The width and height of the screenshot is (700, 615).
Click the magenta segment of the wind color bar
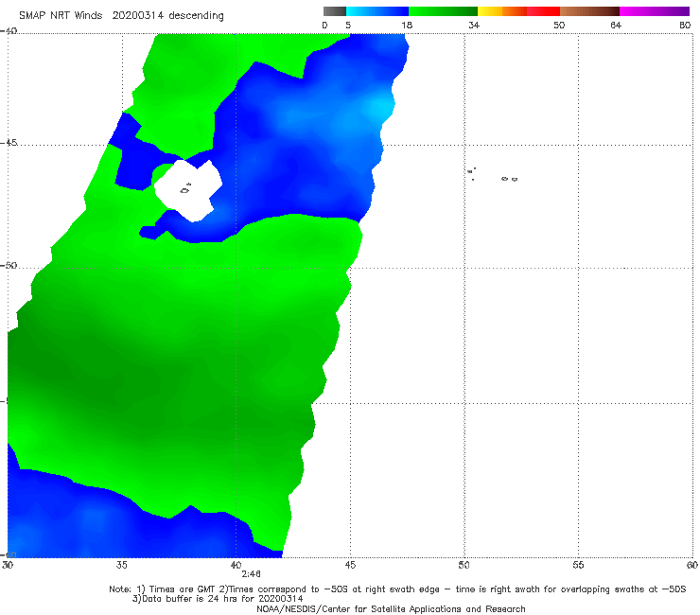(655, 11)
